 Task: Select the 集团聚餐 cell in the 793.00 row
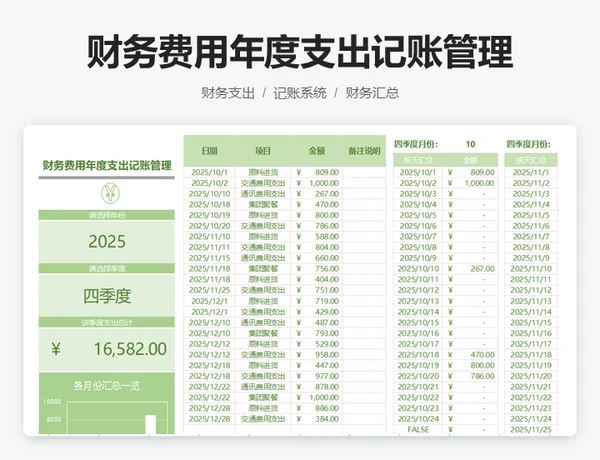(263, 333)
